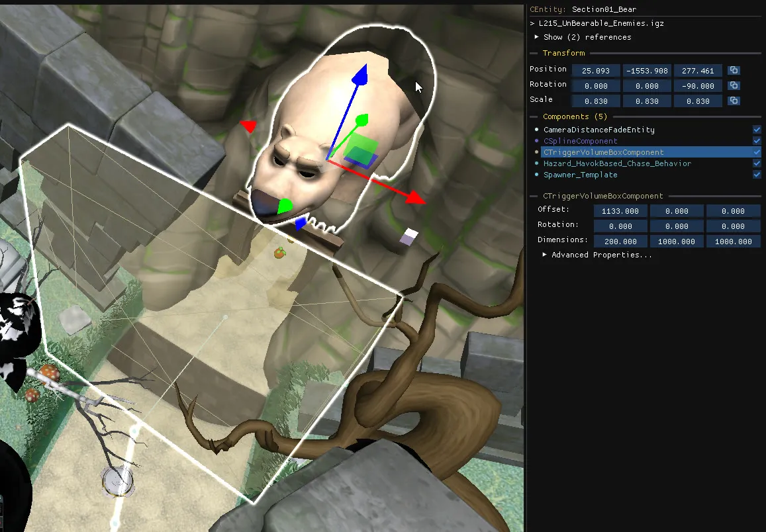Viewport: 766px width, 532px height.
Task: Open the L215_UnBearable_Enemies.igz file link
Action: pyautogui.click(x=601, y=23)
